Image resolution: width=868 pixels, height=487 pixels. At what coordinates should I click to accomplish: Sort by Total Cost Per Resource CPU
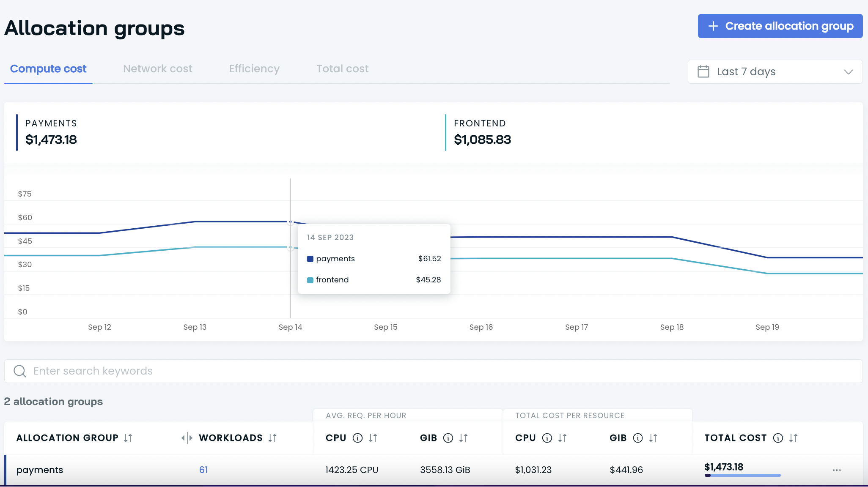click(x=562, y=438)
